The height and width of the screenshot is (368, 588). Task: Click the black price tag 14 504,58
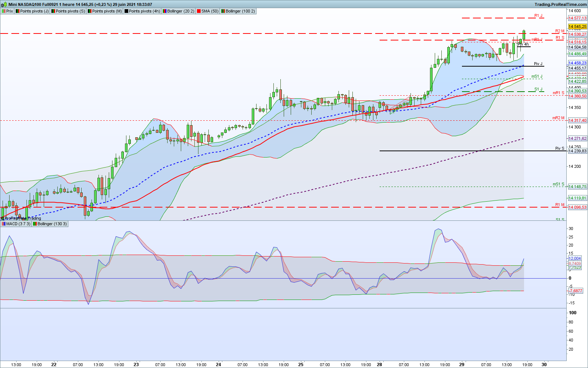578,47
